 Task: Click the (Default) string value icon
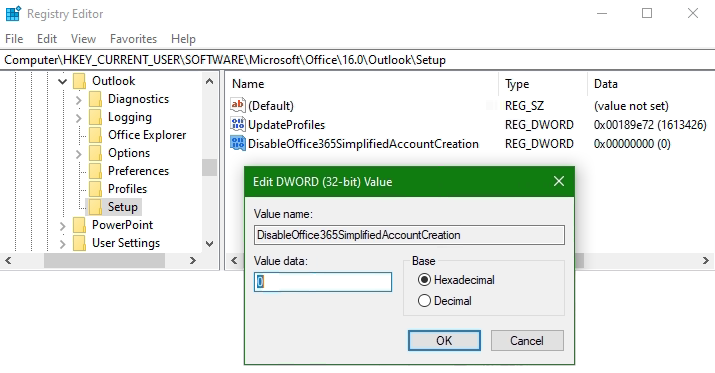tap(238, 105)
